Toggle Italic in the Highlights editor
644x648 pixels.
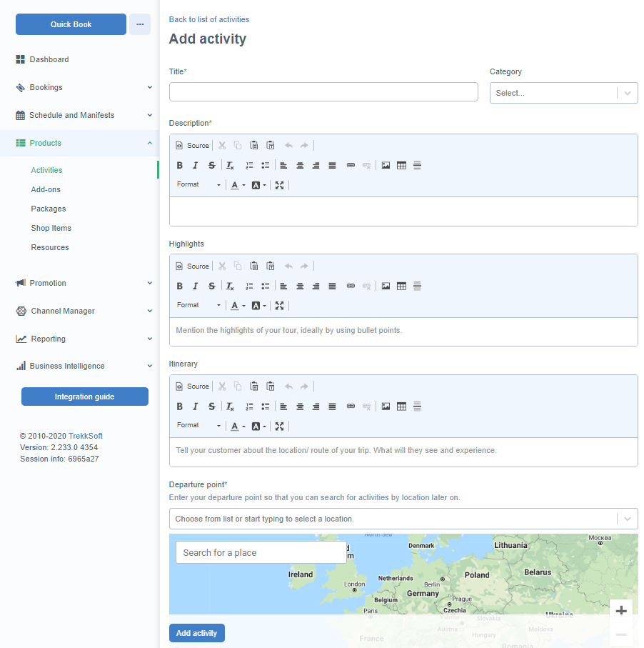coord(195,286)
